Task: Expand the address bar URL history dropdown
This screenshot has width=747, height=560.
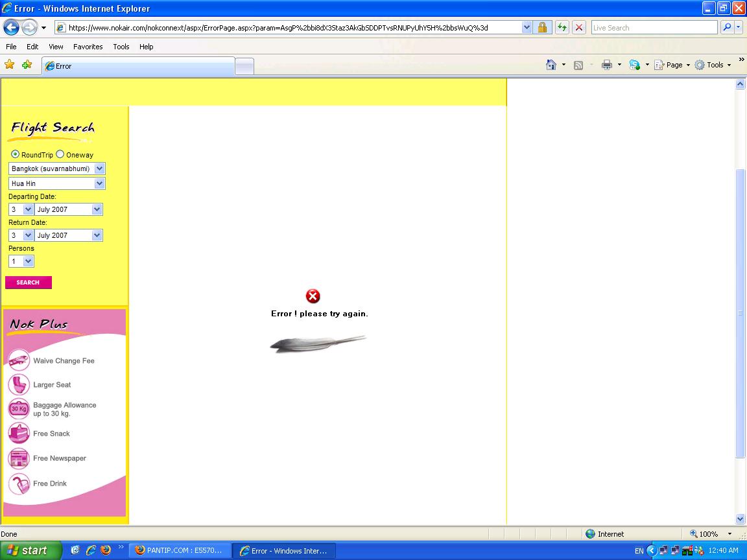Action: pos(527,28)
